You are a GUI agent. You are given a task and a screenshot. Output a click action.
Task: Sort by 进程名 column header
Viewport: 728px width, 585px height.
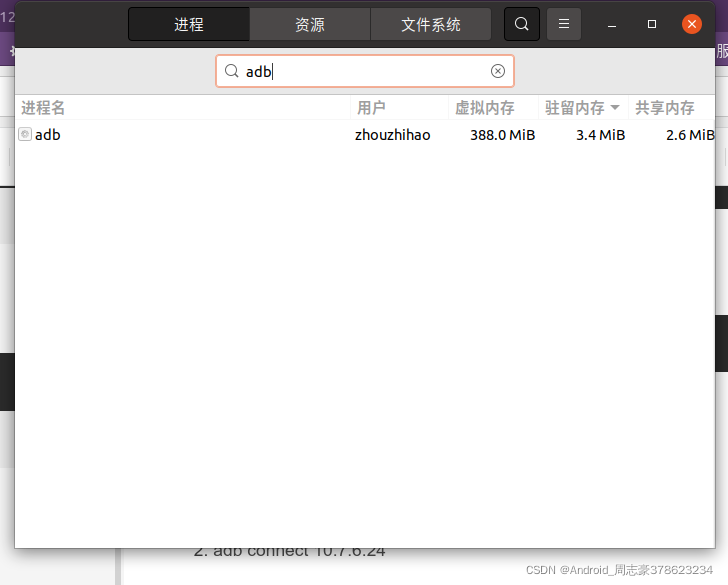tap(183, 108)
